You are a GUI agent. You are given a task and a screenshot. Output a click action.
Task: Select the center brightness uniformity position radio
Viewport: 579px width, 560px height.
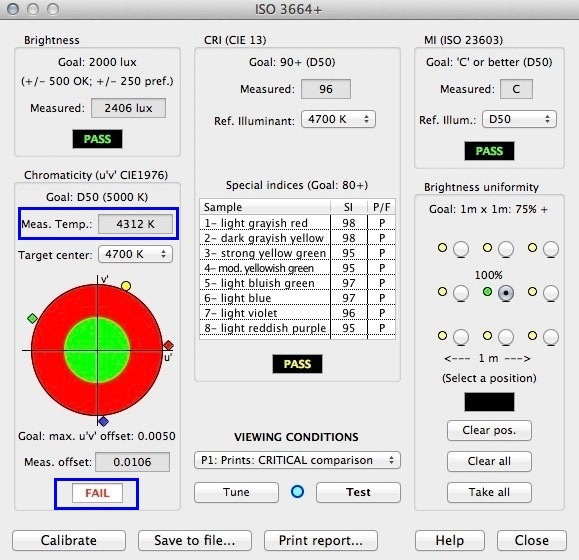[506, 293]
